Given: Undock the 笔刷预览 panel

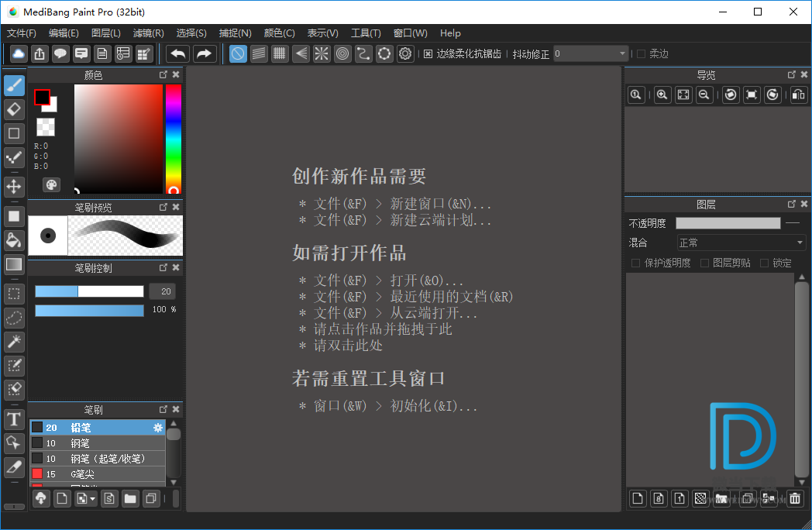Looking at the screenshot, I should [163, 207].
